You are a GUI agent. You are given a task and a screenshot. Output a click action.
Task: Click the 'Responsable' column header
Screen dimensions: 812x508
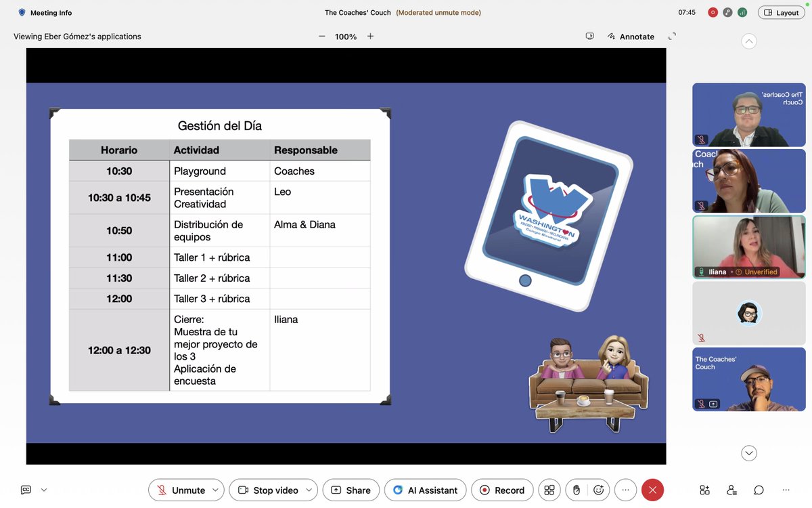tap(320, 150)
